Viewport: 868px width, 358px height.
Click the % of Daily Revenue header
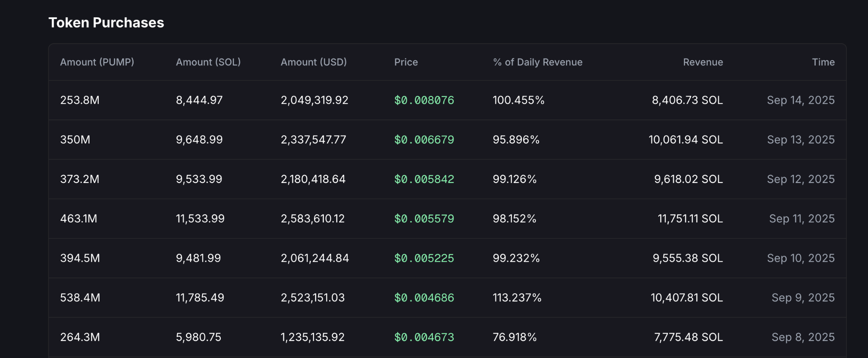[537, 62]
